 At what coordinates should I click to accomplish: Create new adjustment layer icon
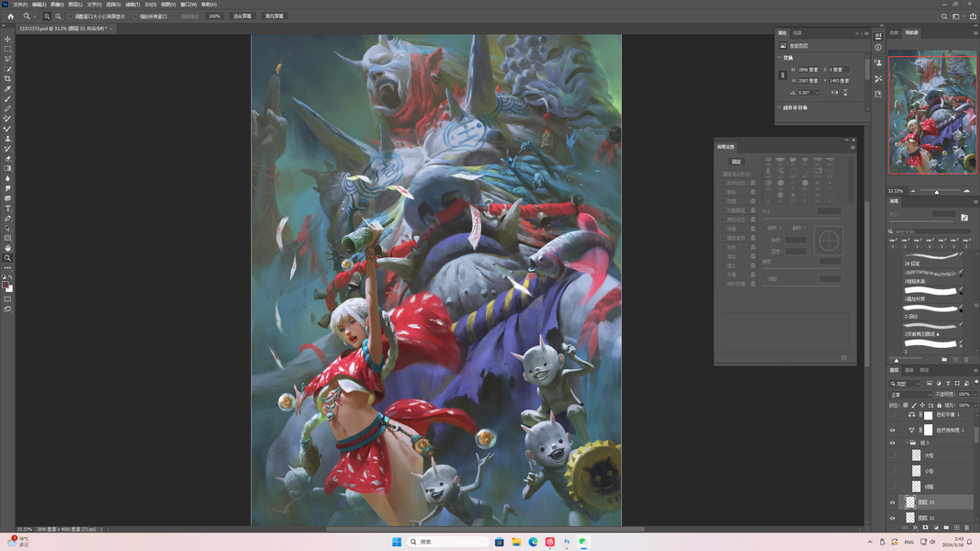point(936,527)
